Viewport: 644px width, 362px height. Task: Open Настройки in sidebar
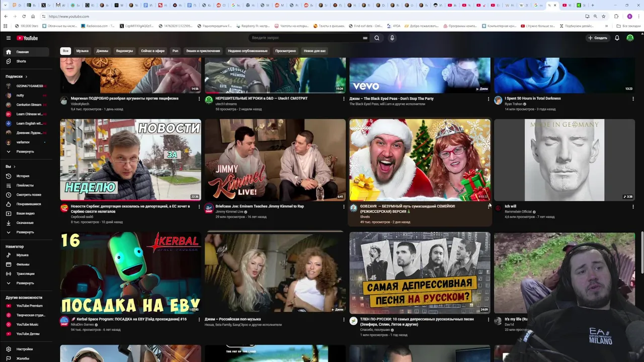pos(26,349)
